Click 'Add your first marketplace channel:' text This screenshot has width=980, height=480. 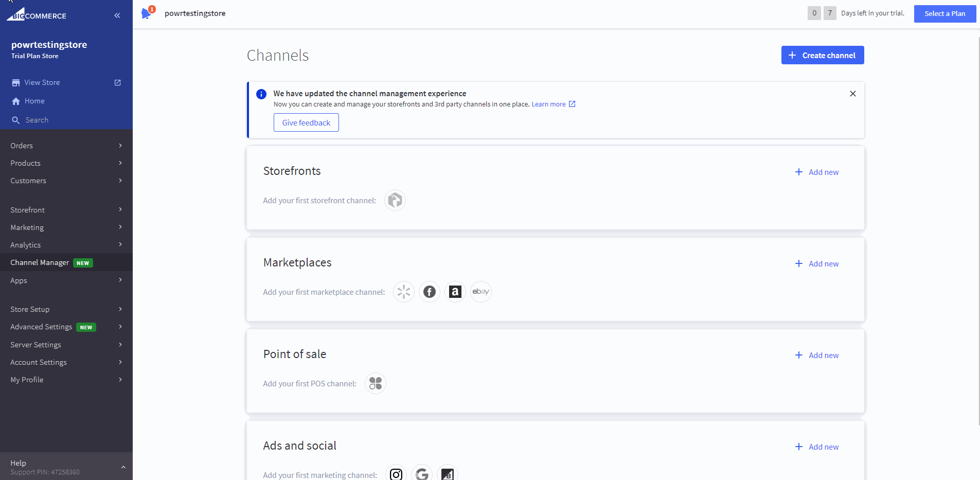(324, 292)
